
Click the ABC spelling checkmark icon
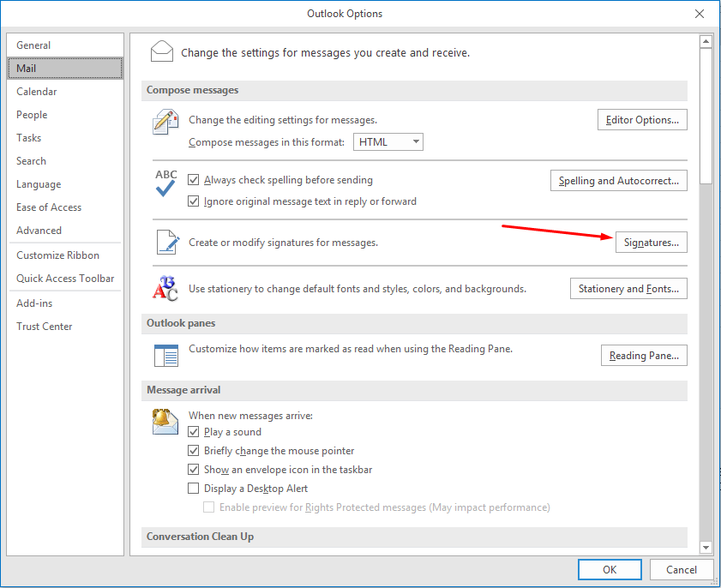coord(165,183)
